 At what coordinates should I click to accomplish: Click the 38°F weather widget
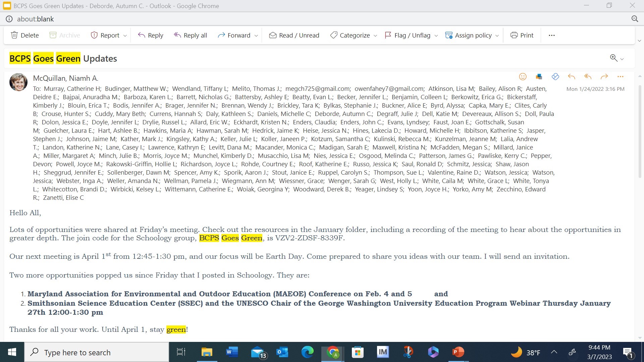point(526,352)
